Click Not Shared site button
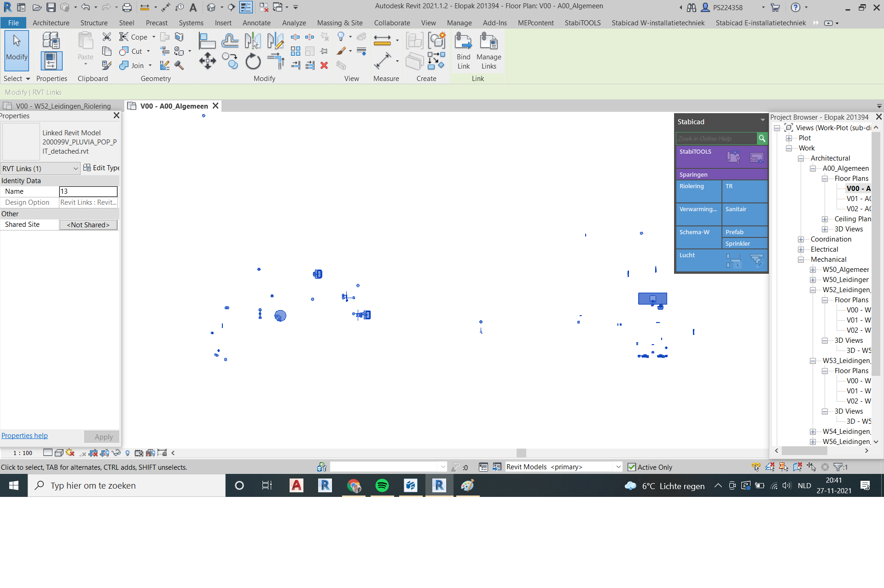Image resolution: width=884 pixels, height=588 pixels. pos(88,225)
